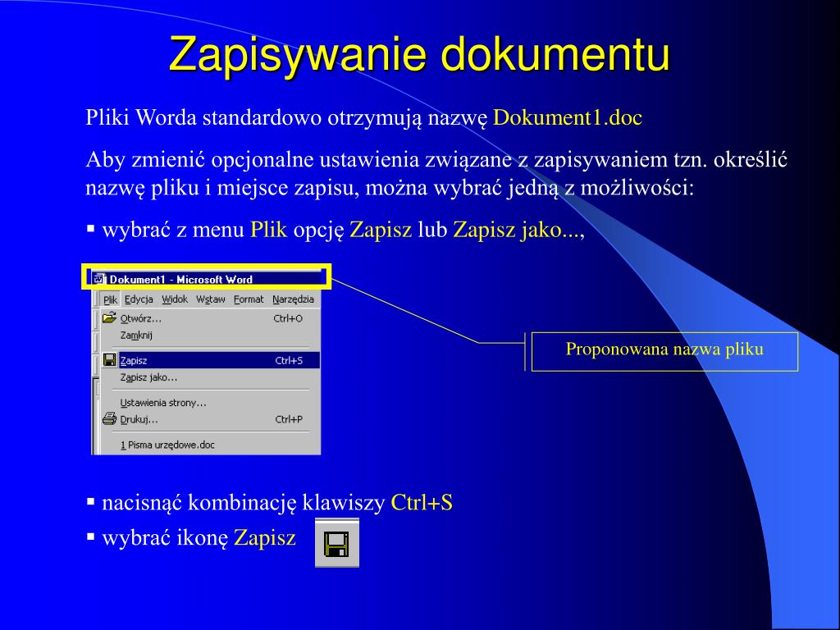Open the Narzędzia menu

[293, 299]
